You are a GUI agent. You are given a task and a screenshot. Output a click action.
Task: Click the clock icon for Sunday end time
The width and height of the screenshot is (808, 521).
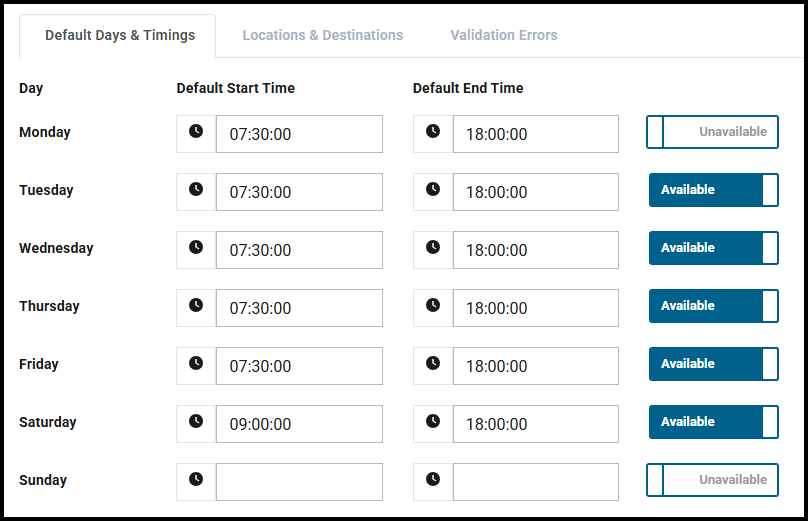pos(432,480)
